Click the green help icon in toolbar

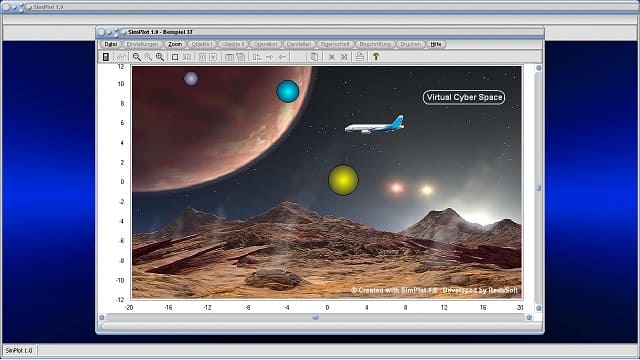376,57
